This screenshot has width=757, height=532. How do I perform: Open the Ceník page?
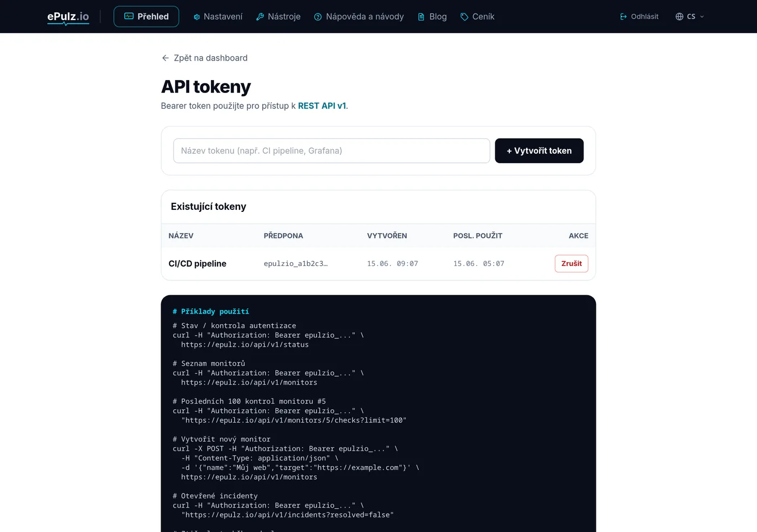tap(477, 17)
